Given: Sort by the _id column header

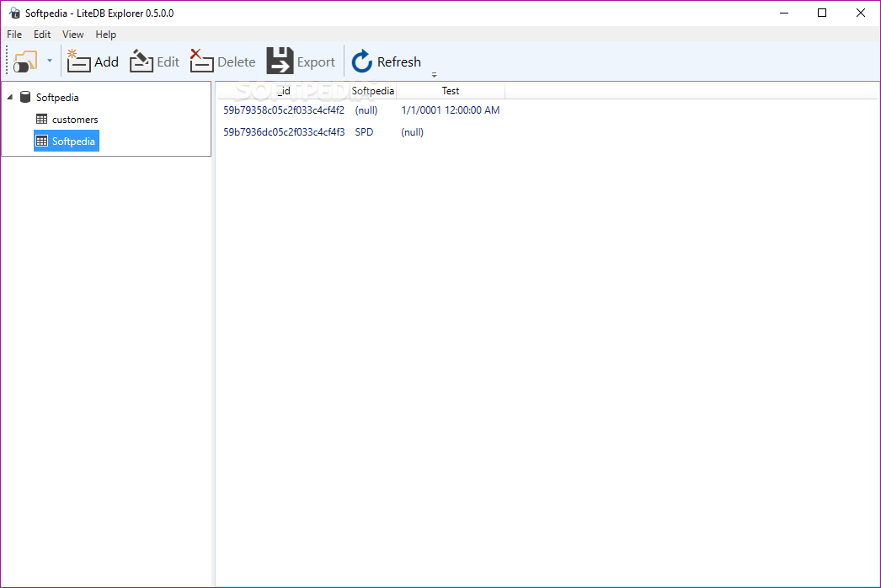Looking at the screenshot, I should click(284, 90).
